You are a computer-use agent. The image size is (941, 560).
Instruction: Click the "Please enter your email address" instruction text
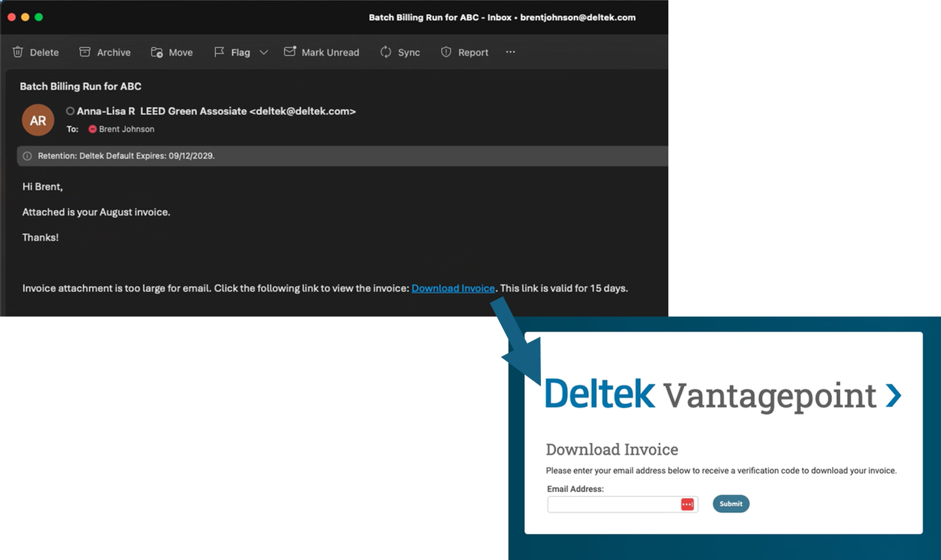point(721,470)
